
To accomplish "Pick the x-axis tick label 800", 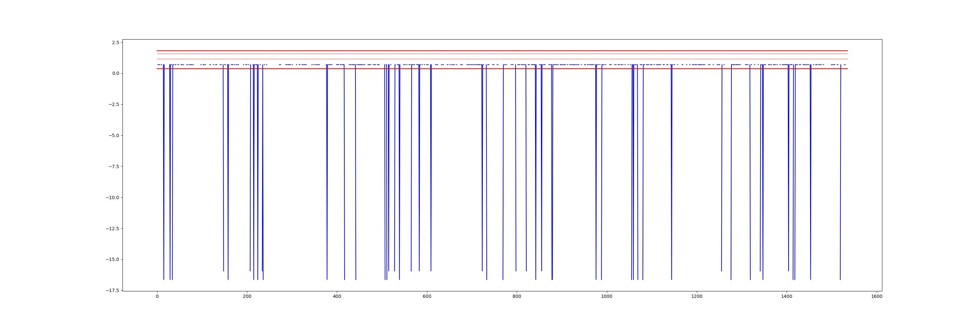I will pyautogui.click(x=517, y=297).
